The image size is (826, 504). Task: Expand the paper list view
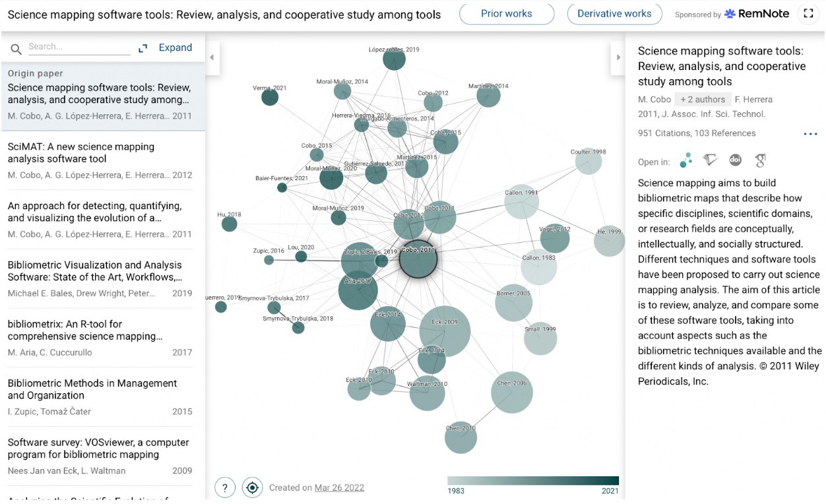[x=166, y=47]
